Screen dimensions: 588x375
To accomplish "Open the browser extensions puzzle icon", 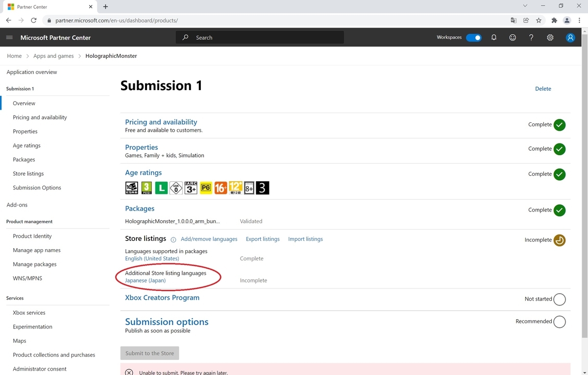I will [554, 21].
